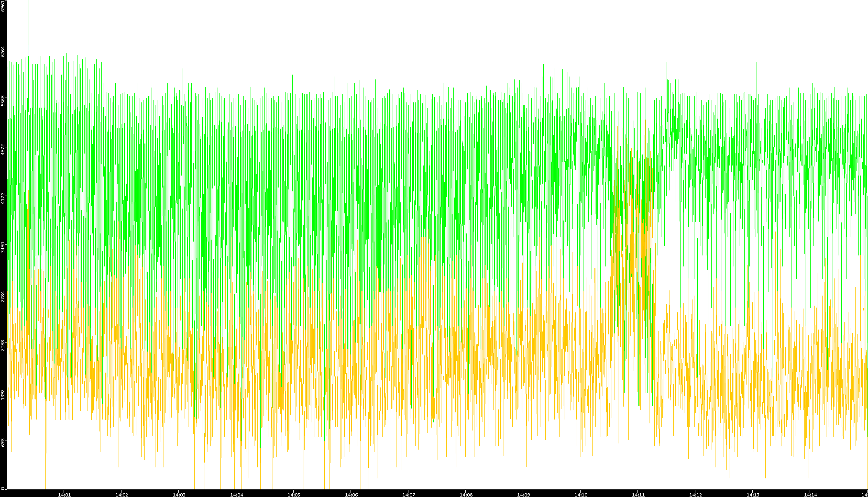
Task: Click the 14:14 time axis label
Action: coord(810,494)
